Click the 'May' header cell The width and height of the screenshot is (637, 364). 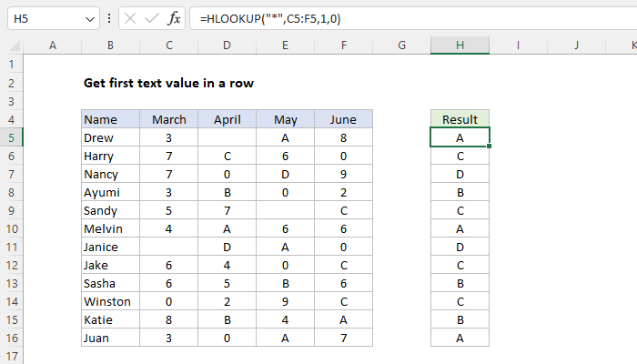click(x=285, y=119)
